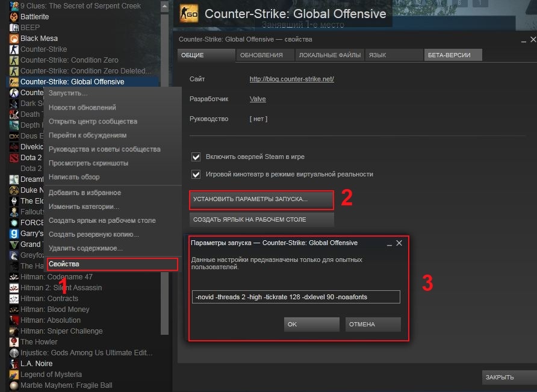
Task: Click the Garry's Mod blue icon
Action: coord(14,234)
